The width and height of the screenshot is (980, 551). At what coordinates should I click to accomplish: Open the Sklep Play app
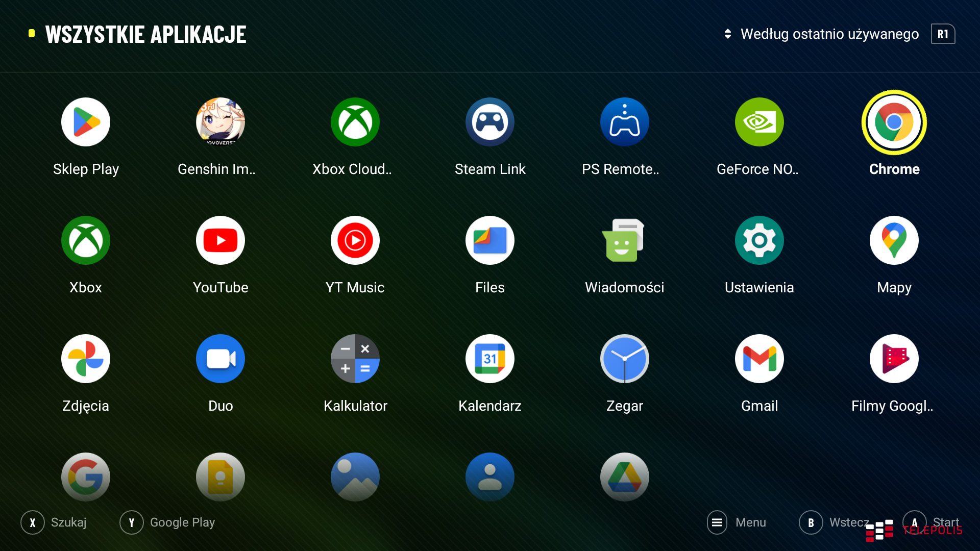[86, 122]
